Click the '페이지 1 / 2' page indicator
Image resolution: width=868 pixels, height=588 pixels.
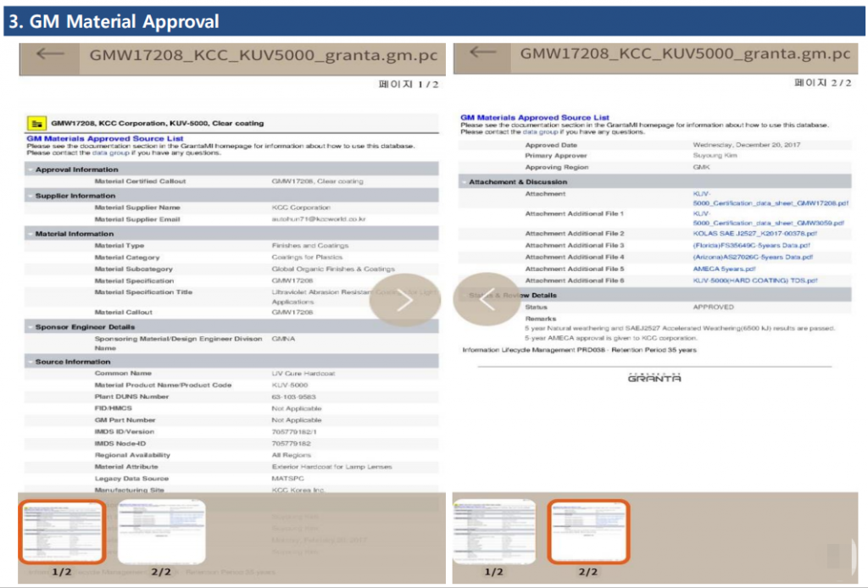coord(409,85)
